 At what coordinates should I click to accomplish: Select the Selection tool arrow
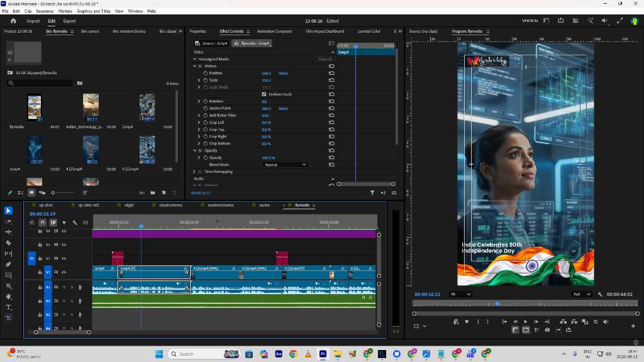8,211
